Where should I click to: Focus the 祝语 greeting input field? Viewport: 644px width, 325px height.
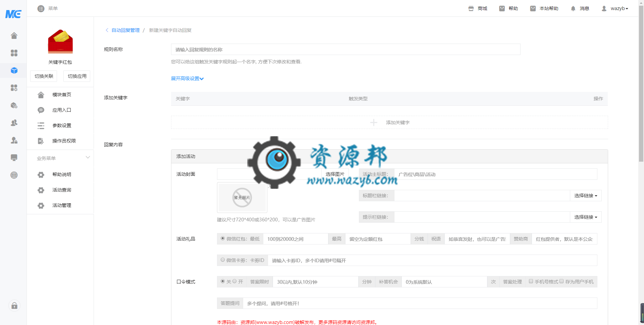pos(477,239)
